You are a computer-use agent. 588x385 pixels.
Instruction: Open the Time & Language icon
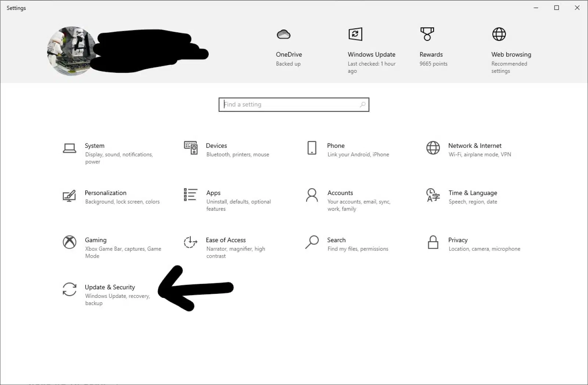(x=433, y=195)
